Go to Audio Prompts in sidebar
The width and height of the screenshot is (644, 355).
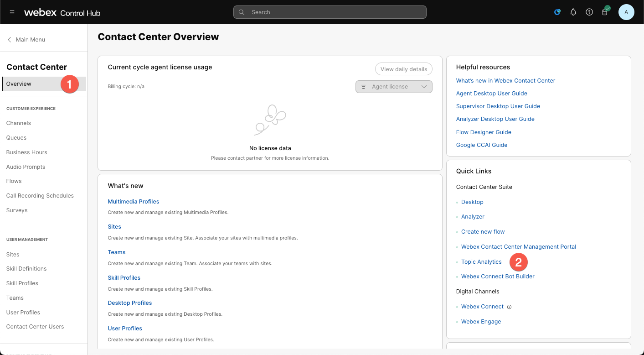[x=26, y=167]
